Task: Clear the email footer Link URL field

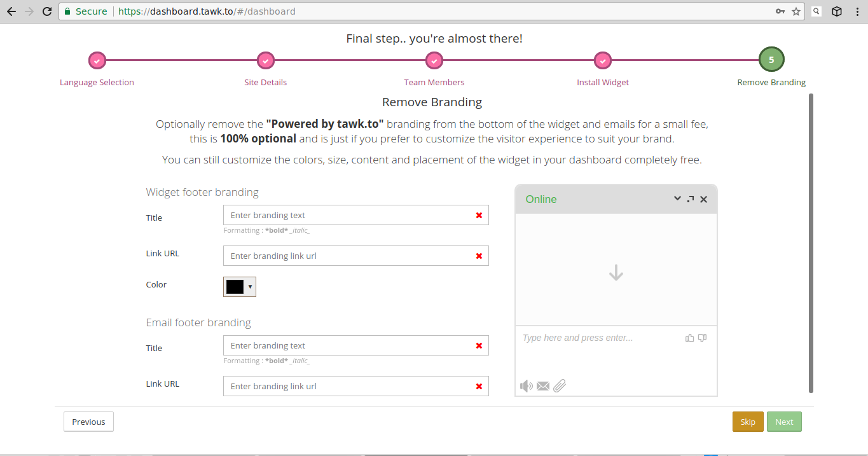Action: pos(479,386)
